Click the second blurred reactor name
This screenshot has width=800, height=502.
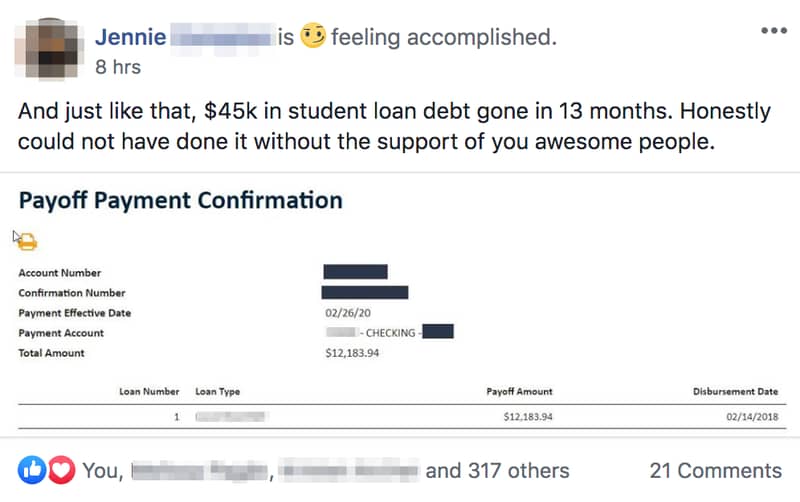[348, 470]
